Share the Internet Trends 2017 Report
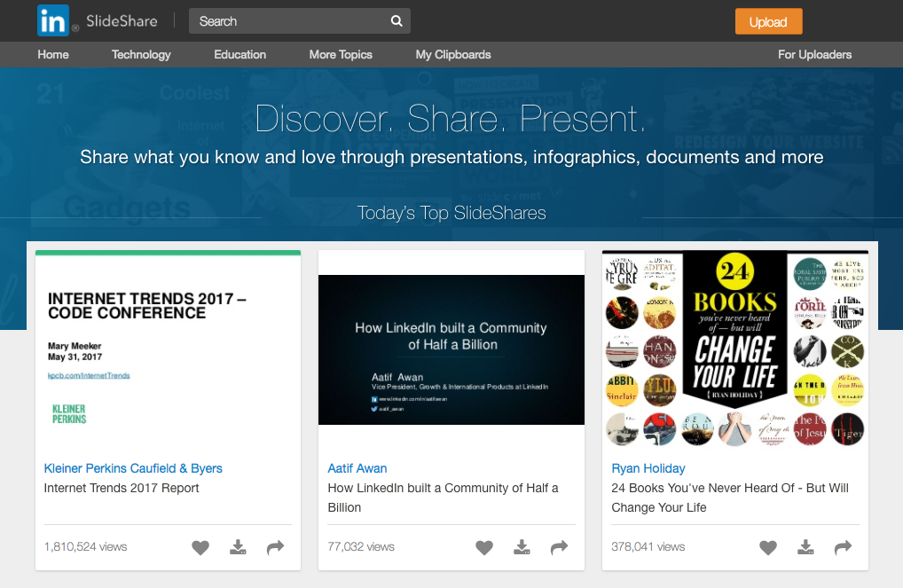 click(x=276, y=547)
